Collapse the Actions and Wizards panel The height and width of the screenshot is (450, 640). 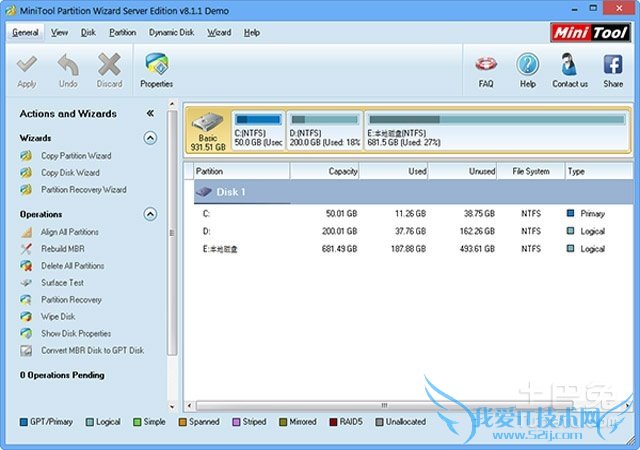(x=150, y=114)
